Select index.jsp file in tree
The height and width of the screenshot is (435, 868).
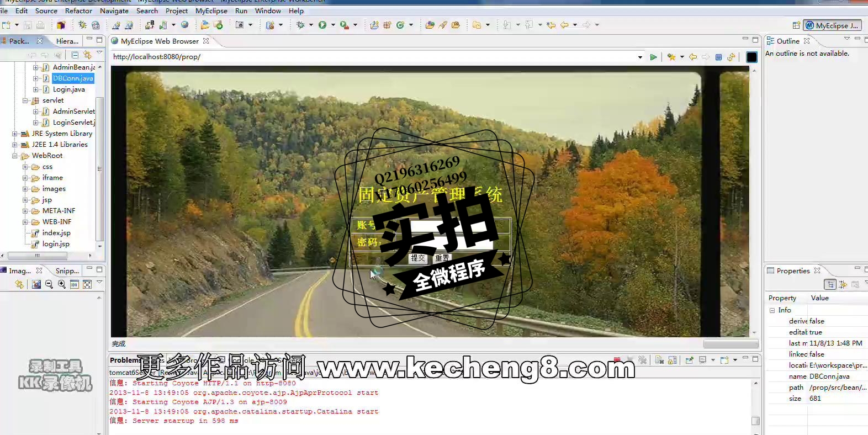tap(56, 233)
